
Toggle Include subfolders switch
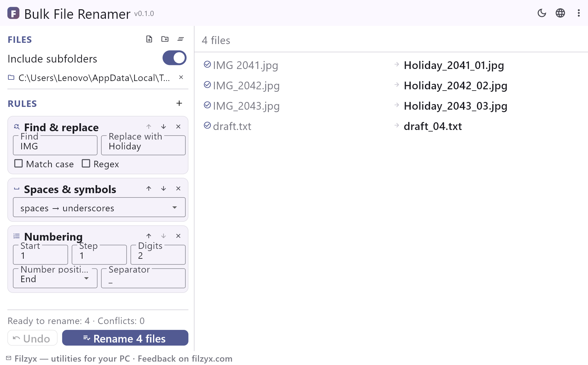pyautogui.click(x=174, y=58)
